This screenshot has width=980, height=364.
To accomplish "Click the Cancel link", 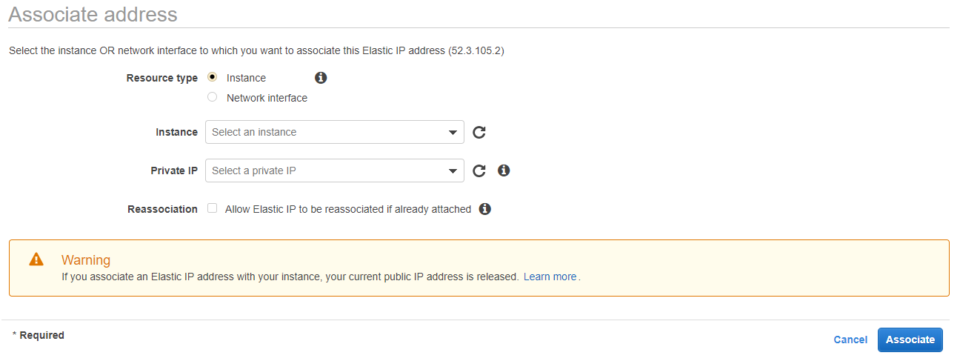I will click(850, 340).
